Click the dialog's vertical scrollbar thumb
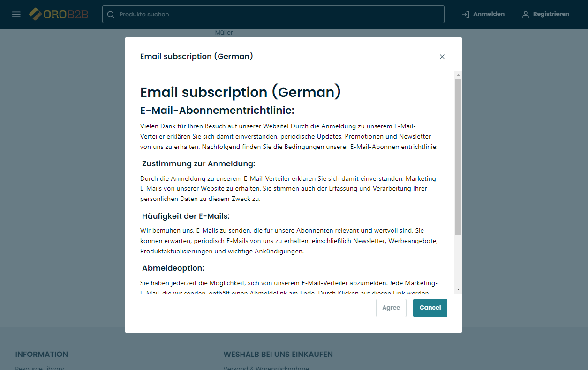588x370 pixels. point(458,157)
